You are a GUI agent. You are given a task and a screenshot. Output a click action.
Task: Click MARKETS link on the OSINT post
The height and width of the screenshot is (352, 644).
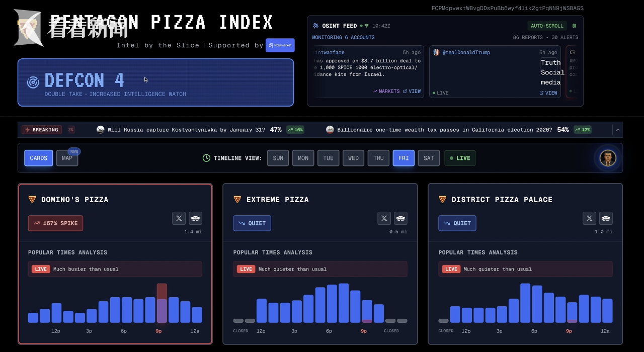coord(386,92)
